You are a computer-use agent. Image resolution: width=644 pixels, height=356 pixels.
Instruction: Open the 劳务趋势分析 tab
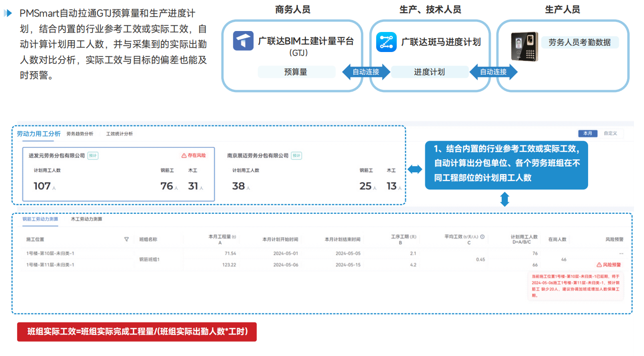pyautogui.click(x=80, y=134)
